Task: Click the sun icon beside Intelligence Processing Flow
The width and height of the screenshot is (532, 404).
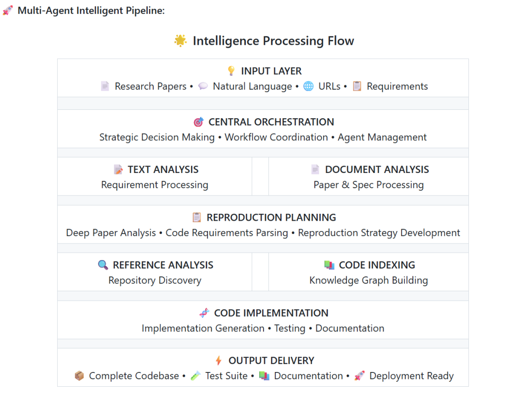Action: point(180,40)
